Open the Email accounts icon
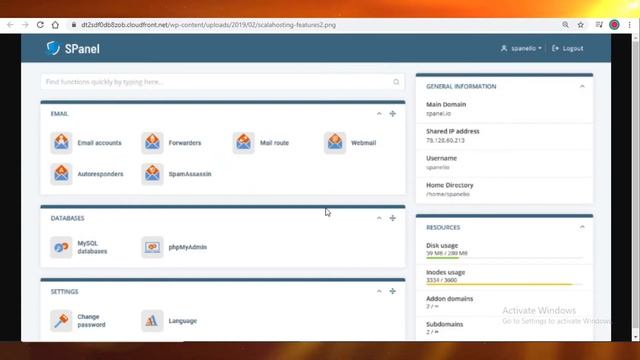Viewport: 640px width, 360px height. coord(61,143)
